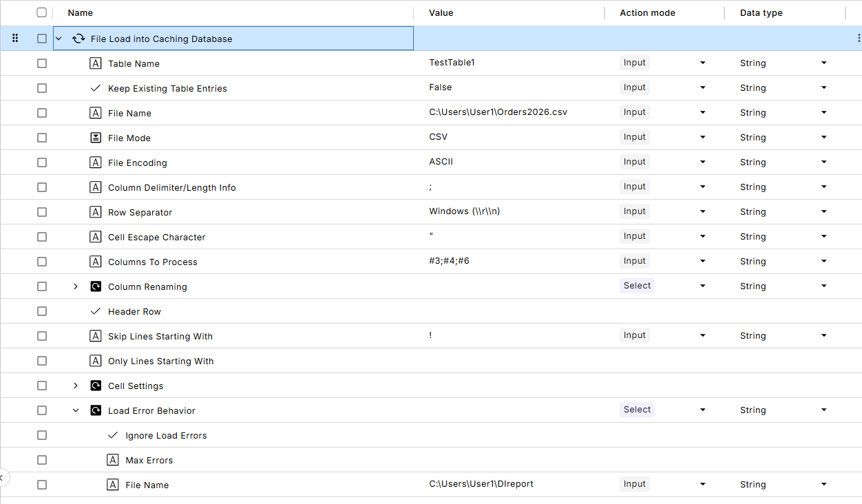Click the icon beside Cell Escape Character
This screenshot has width=862, height=504.
tap(96, 237)
